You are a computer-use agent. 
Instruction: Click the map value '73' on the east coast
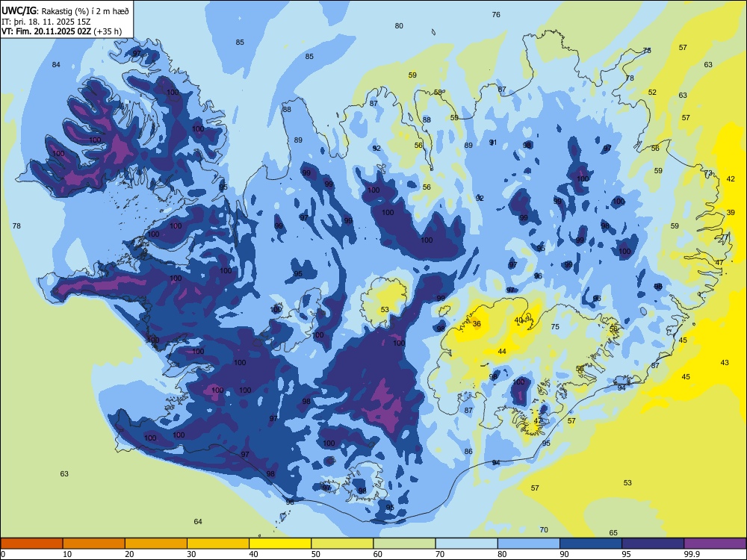click(x=708, y=173)
